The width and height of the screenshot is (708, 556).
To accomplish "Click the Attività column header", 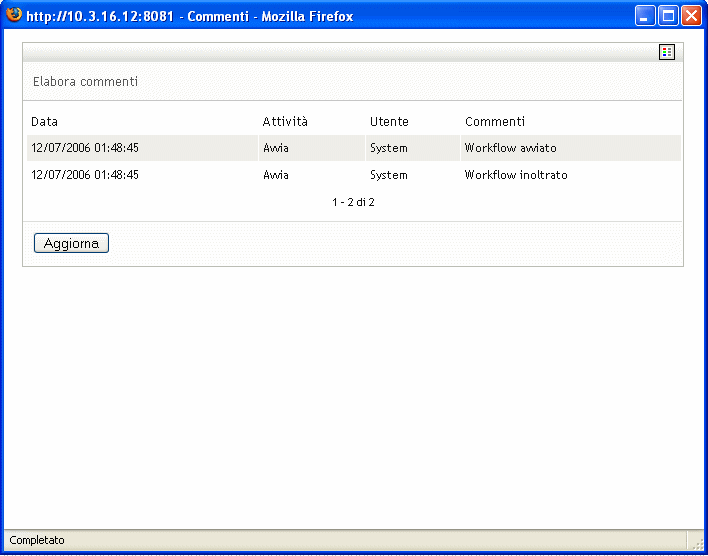I will click(285, 121).
